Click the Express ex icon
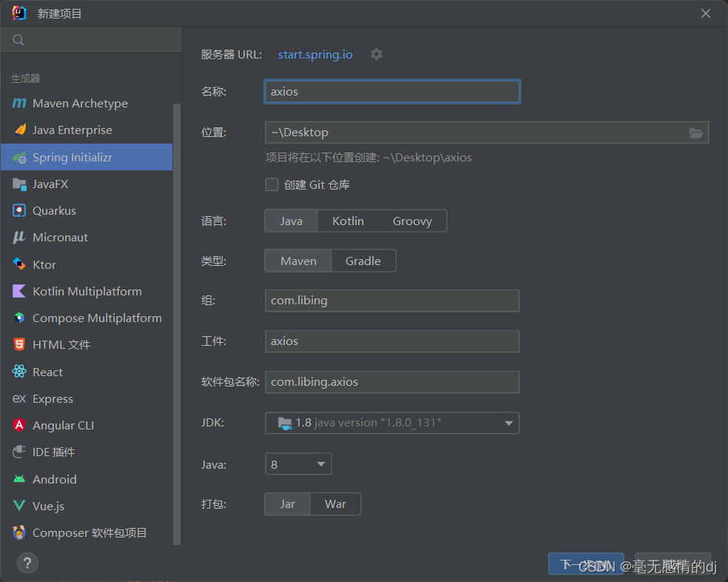The image size is (728, 582). click(19, 398)
